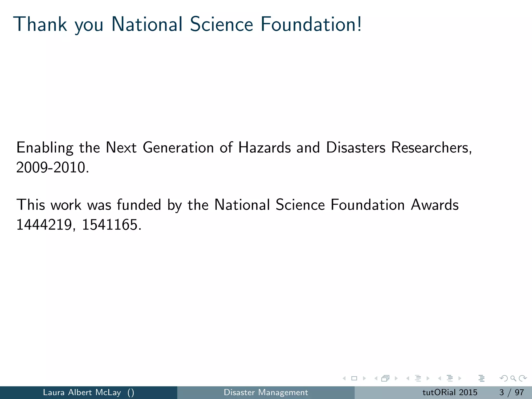Click the standalone presentation outline icon
This screenshot has height=399, width=532.
(x=481, y=378)
